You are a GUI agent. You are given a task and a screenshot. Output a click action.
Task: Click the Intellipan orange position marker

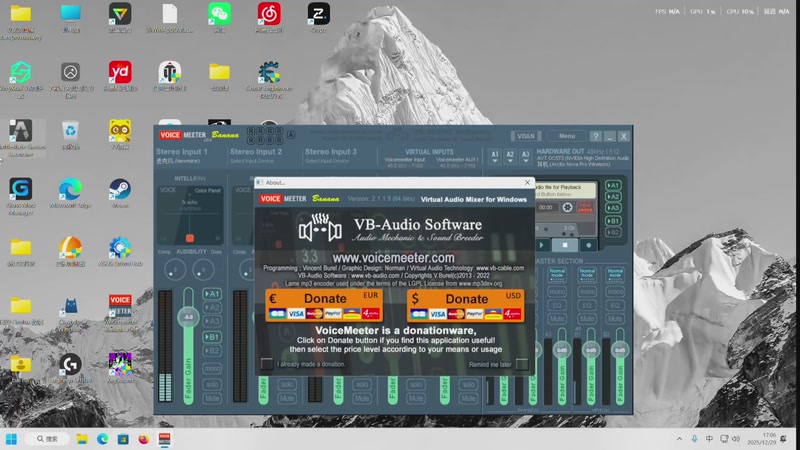[x=190, y=238]
